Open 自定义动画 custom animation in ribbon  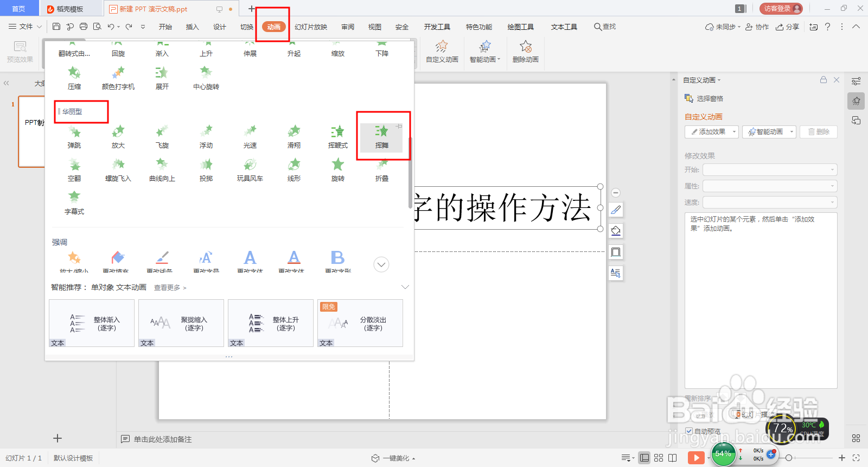pyautogui.click(x=442, y=52)
